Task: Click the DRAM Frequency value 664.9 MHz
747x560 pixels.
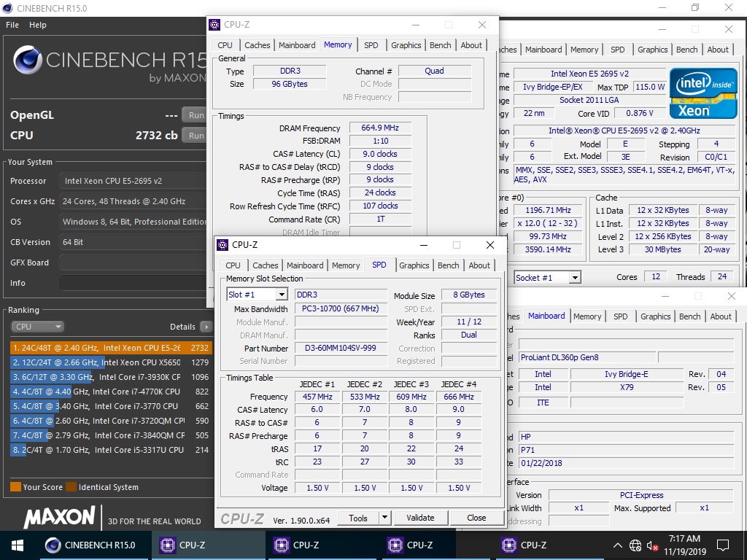Action: pos(380,128)
